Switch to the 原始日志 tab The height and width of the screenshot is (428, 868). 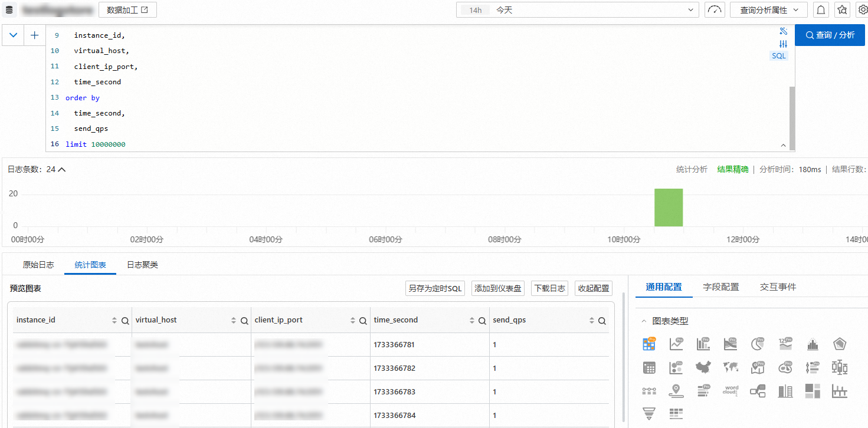click(x=38, y=265)
